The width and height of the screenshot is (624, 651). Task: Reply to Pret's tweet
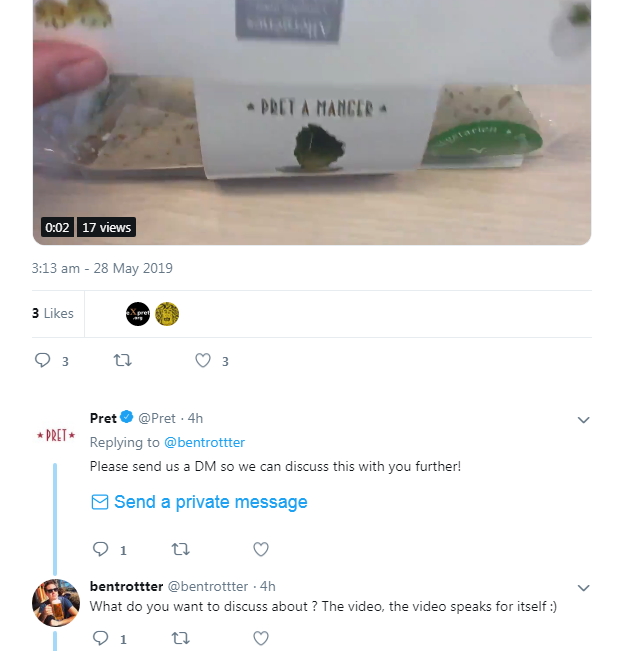[100, 549]
